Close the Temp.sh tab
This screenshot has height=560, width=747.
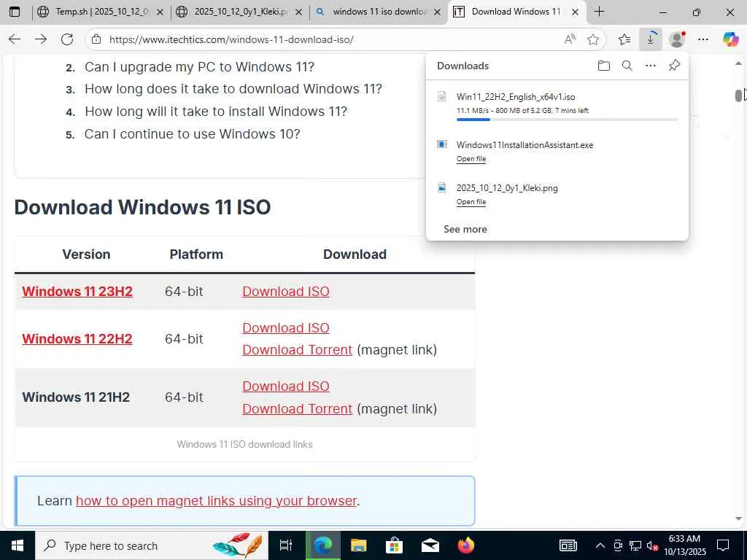tap(161, 12)
